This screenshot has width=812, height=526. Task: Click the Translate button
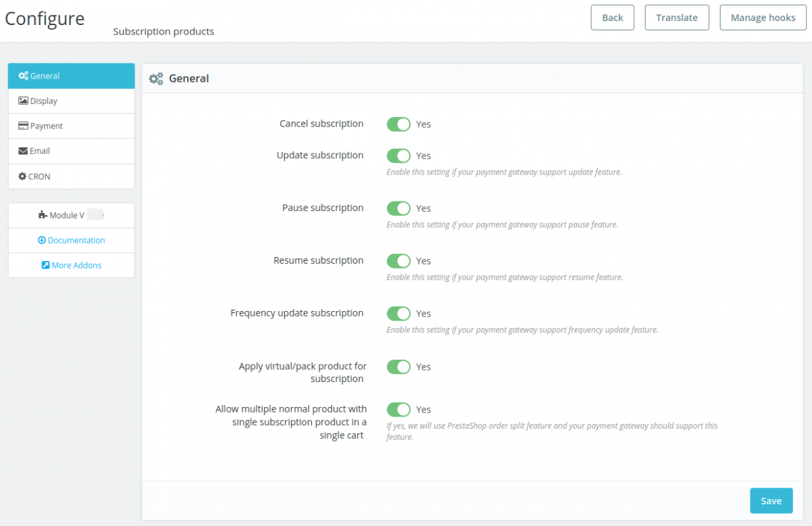point(677,18)
